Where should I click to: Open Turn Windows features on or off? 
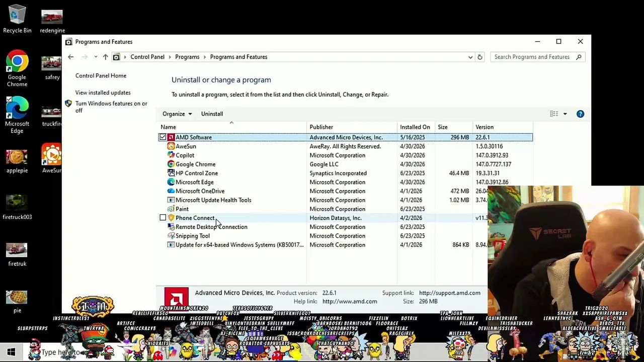(111, 107)
